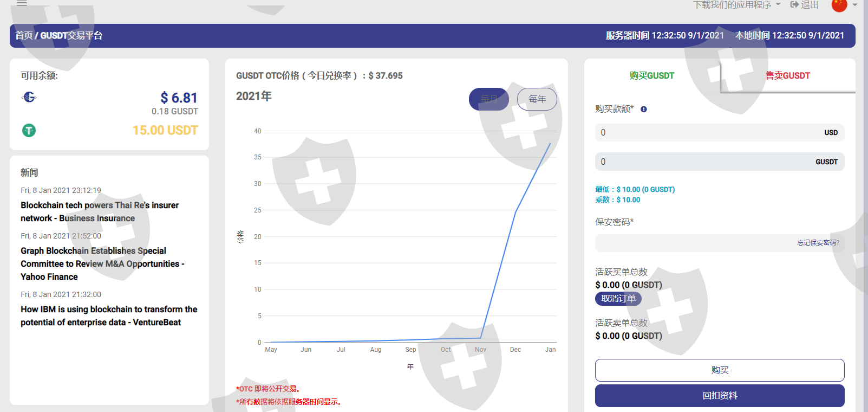This screenshot has height=412, width=868.
Task: Click into the 保安密码 password field
Action: 720,243
